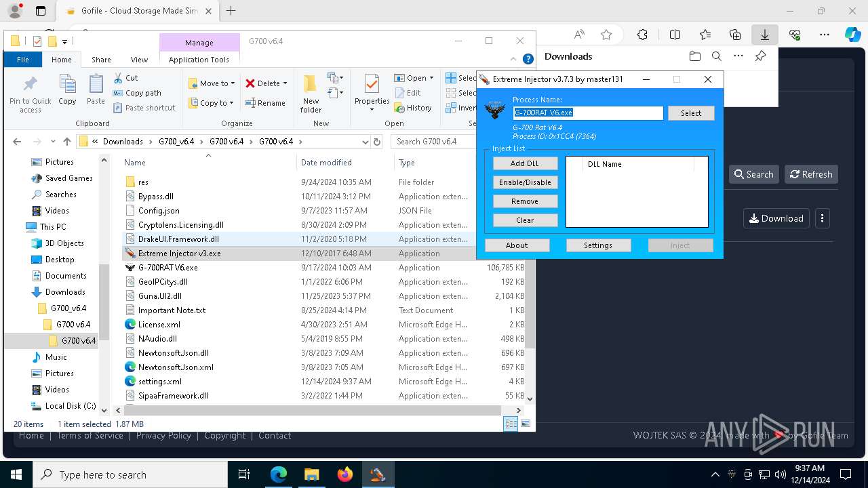This screenshot has width=868, height=488.
Task: Open the Application Tools tab
Action: (199, 60)
